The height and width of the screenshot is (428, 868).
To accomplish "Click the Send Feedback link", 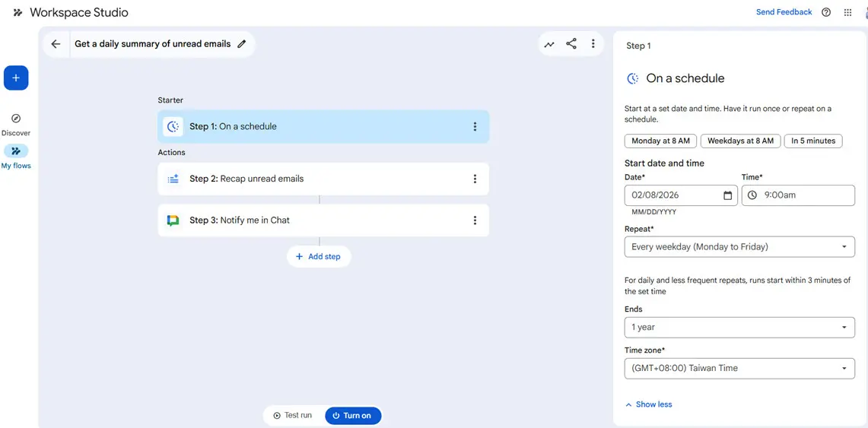I will pyautogui.click(x=784, y=12).
